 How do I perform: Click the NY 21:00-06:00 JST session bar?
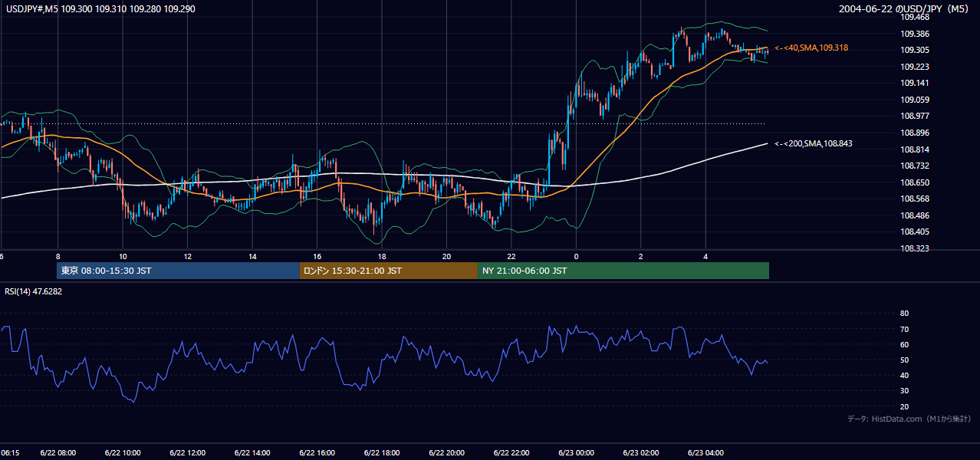(x=623, y=271)
